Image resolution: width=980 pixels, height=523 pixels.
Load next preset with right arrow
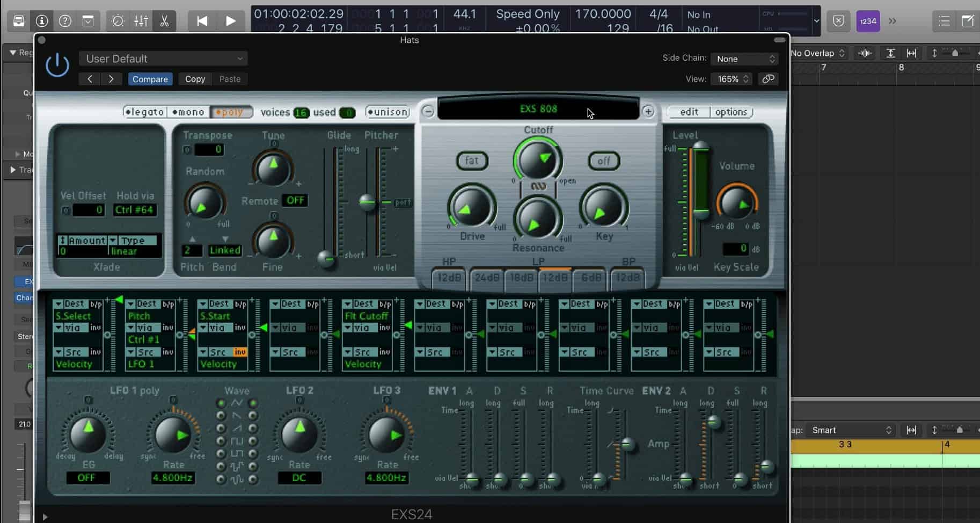point(111,79)
